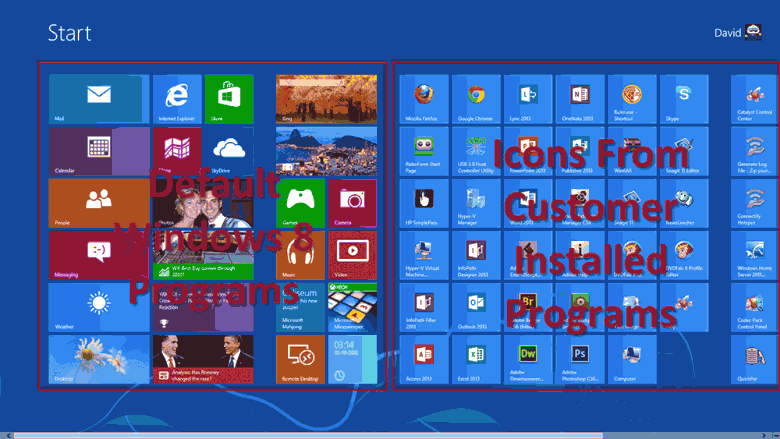Open the Hyper-V Manager tile
The width and height of the screenshot is (780, 439).
(476, 203)
